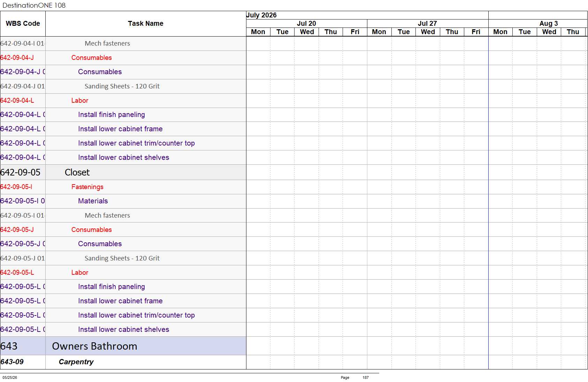Click Wed under the Aug 3 week
Screen dimensions: 588x382
click(549, 32)
